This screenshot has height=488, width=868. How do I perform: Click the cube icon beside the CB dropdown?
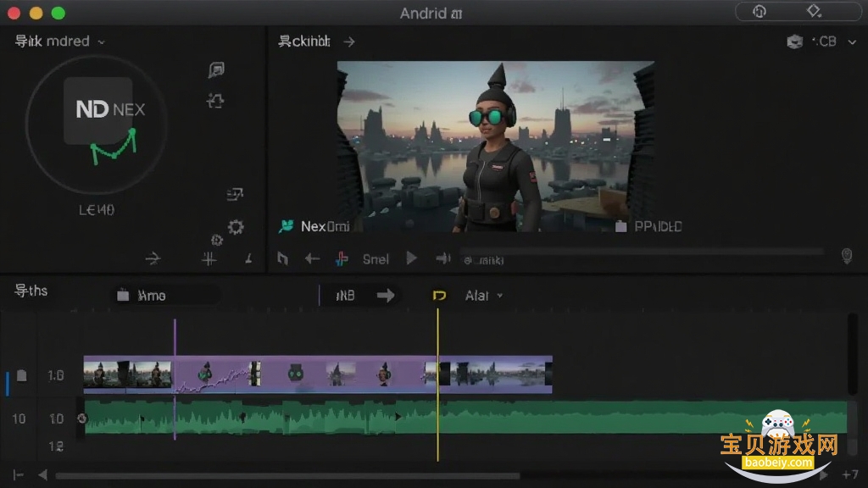(x=795, y=42)
